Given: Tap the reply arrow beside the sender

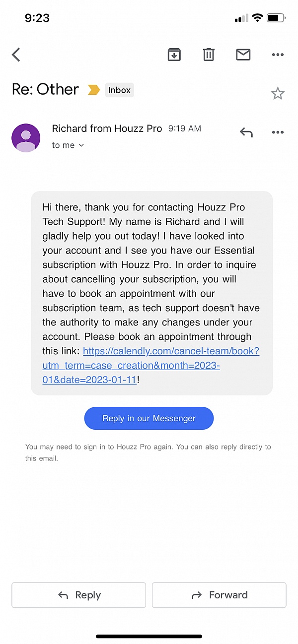Looking at the screenshot, I should pyautogui.click(x=246, y=132).
